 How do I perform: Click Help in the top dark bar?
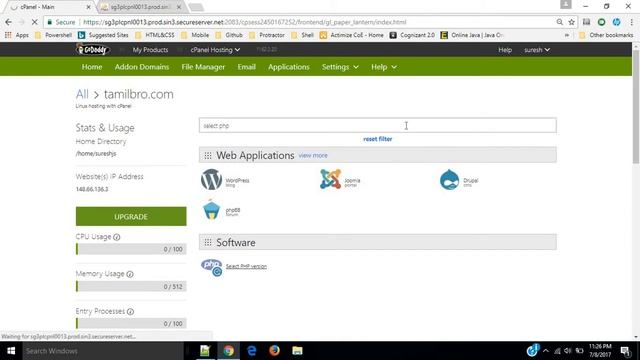coord(505,50)
